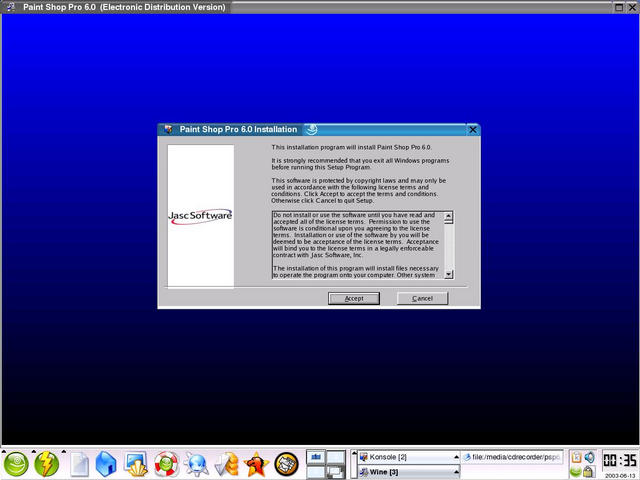Launch the desktop shell monitor icon
The height and width of the screenshot is (480, 640).
[x=136, y=464]
